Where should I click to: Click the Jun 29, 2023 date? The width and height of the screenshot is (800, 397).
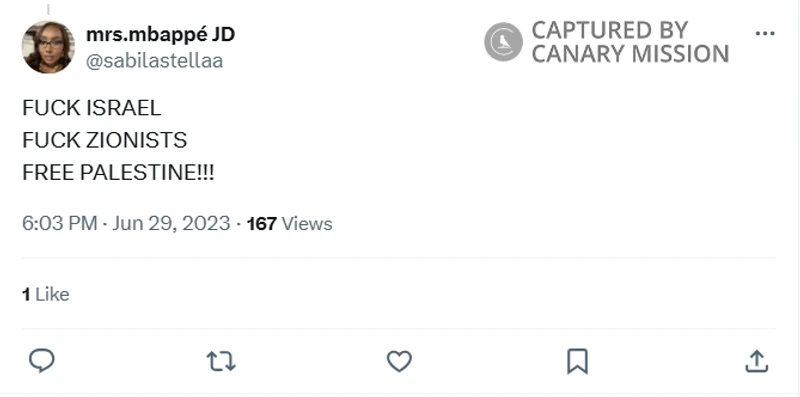click(171, 224)
